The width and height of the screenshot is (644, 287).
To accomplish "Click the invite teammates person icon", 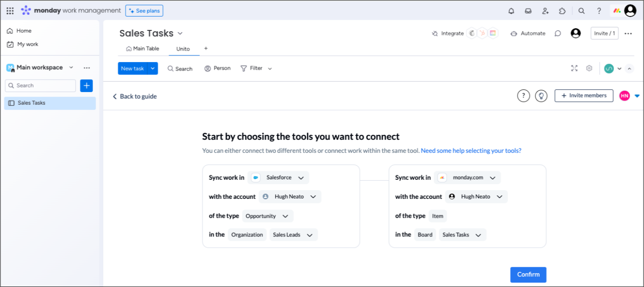I will [545, 11].
